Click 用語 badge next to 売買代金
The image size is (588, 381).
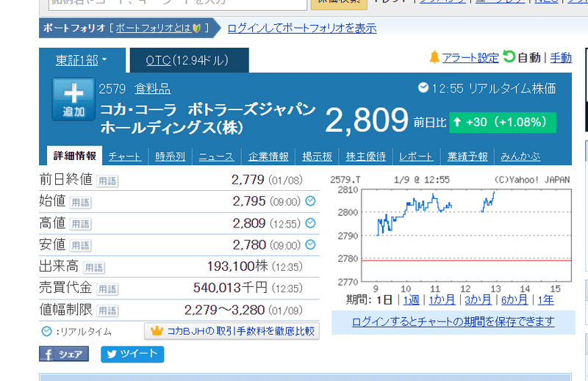pyautogui.click(x=107, y=289)
